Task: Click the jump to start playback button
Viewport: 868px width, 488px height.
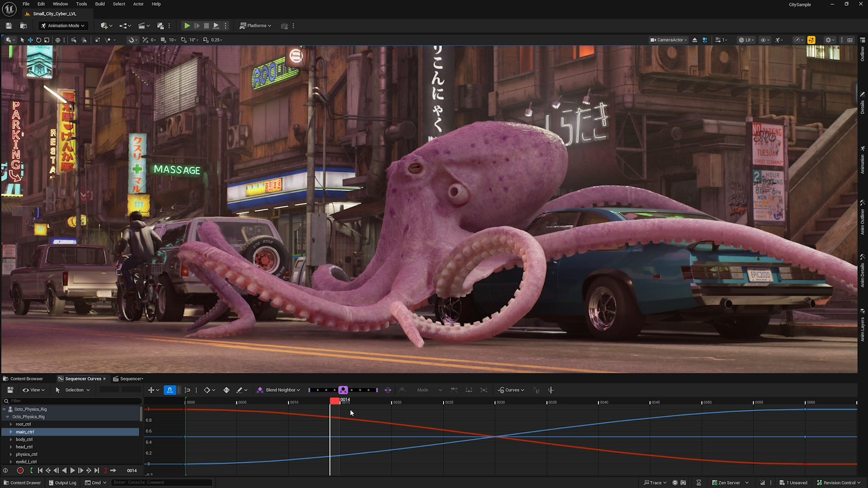Action: coord(40,470)
